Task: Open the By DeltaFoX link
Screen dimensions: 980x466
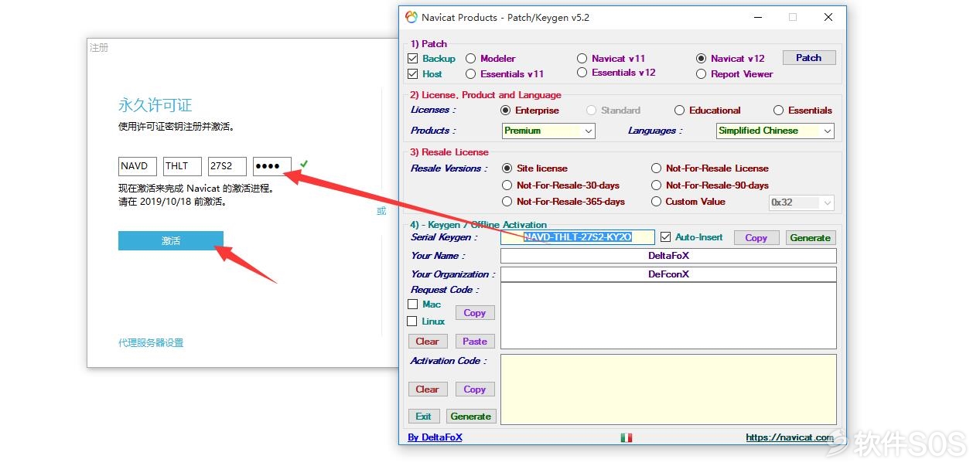Action: [435, 437]
